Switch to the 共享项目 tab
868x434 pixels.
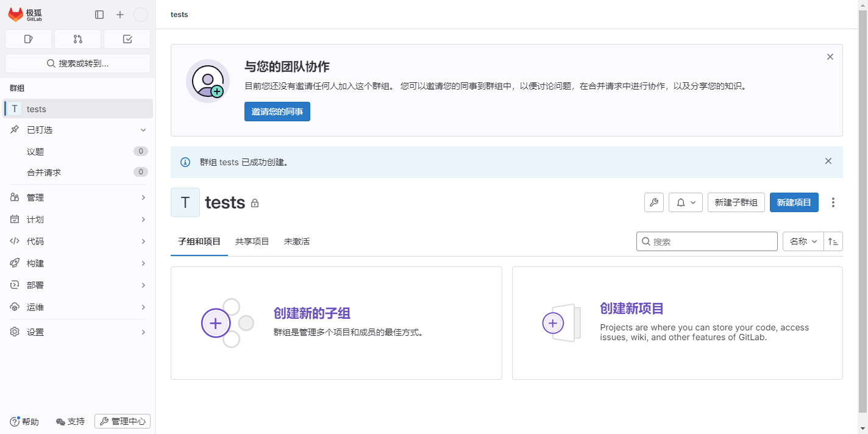point(252,241)
